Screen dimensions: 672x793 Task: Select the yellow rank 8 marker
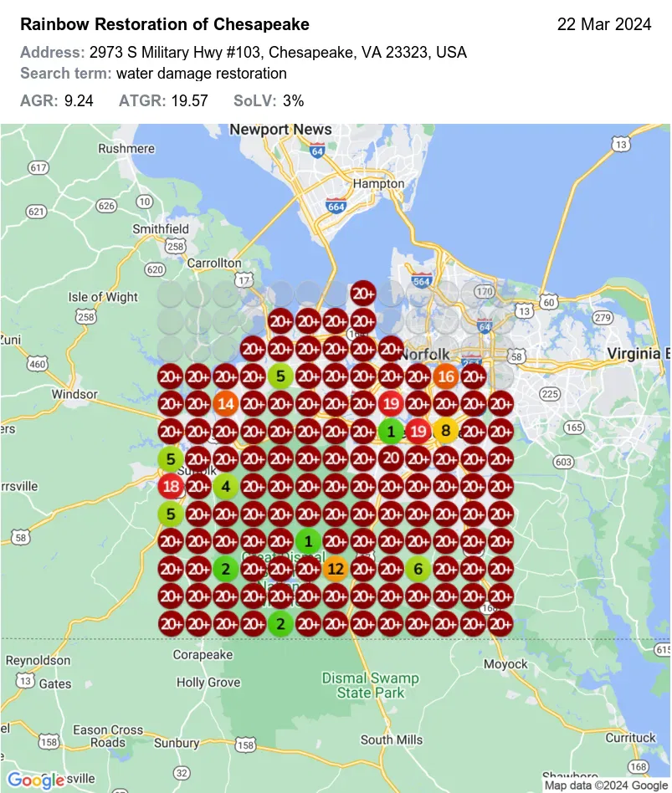[445, 432]
